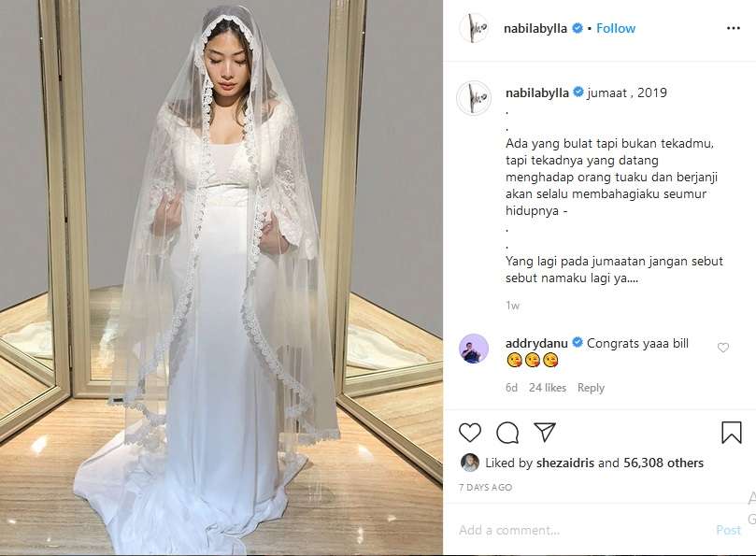Like the post with the heart icon
This screenshot has width=756, height=556.
click(x=470, y=432)
